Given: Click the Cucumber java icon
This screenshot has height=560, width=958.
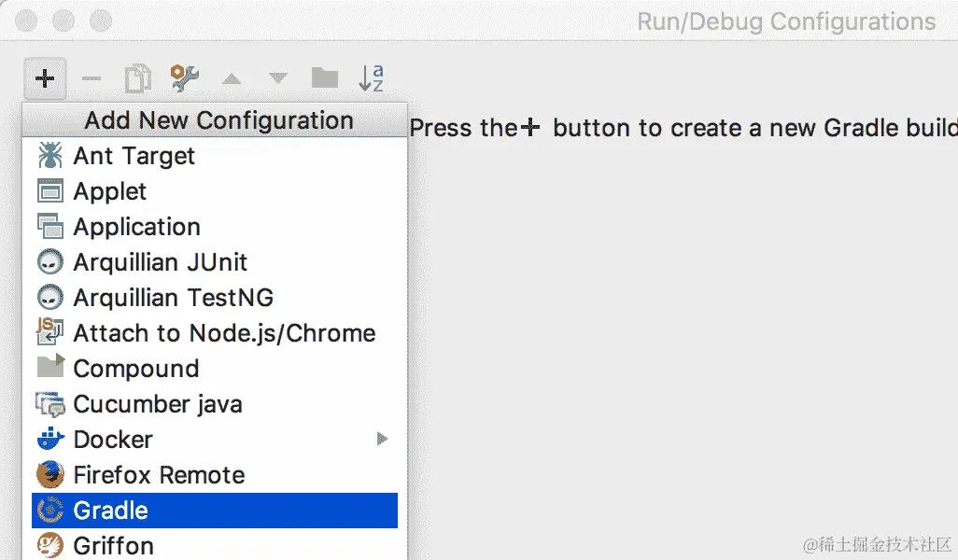Looking at the screenshot, I should 50,403.
